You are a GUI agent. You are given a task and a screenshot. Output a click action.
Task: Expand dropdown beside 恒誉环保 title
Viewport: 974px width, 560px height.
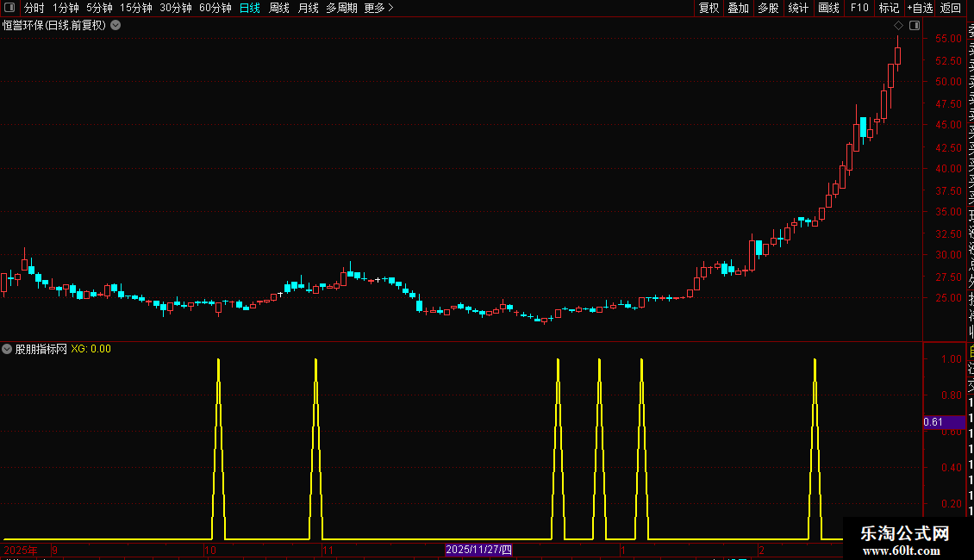pyautogui.click(x=116, y=26)
